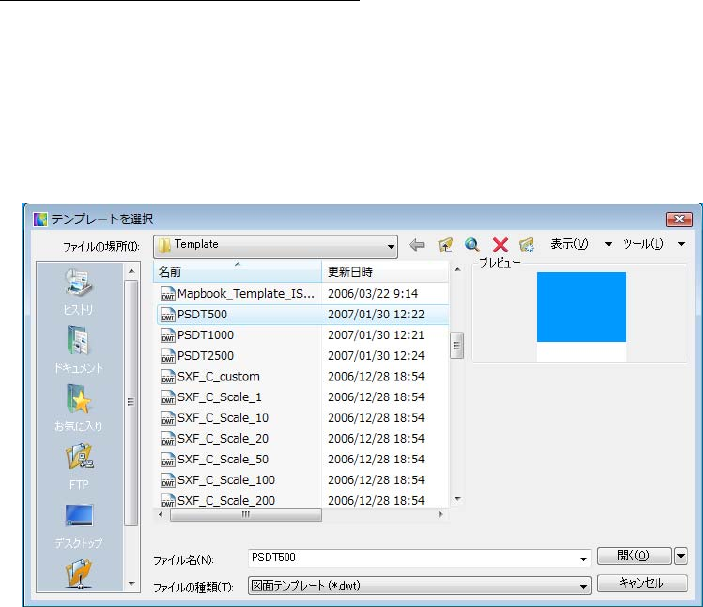Sort by the 更新日時 column header
The height and width of the screenshot is (607, 703).
click(385, 272)
